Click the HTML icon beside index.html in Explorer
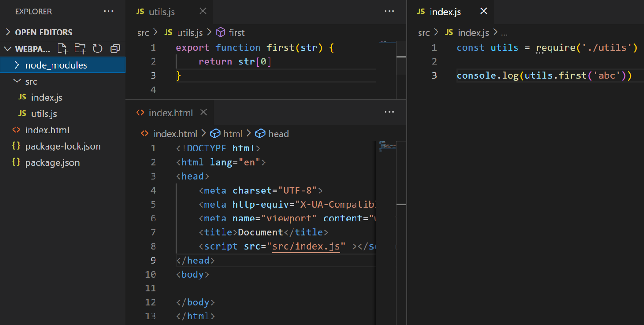This screenshot has width=644, height=325. click(16, 130)
